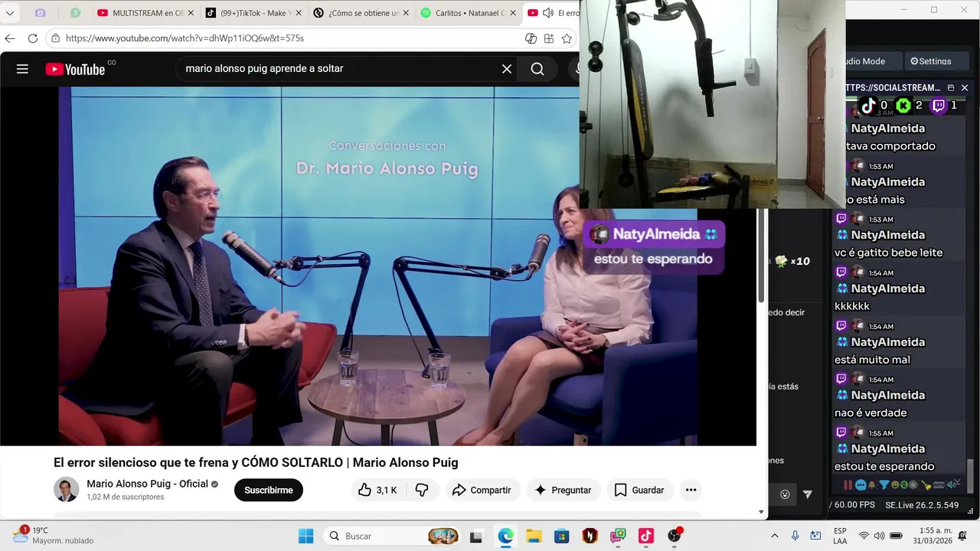Viewport: 980px width, 551px height.
Task: Go back with the browser back arrow
Action: (10, 38)
